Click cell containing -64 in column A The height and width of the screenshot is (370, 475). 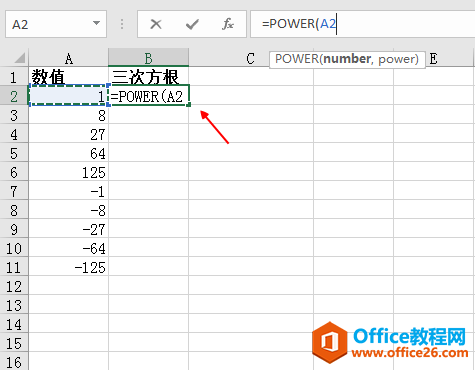click(69, 248)
